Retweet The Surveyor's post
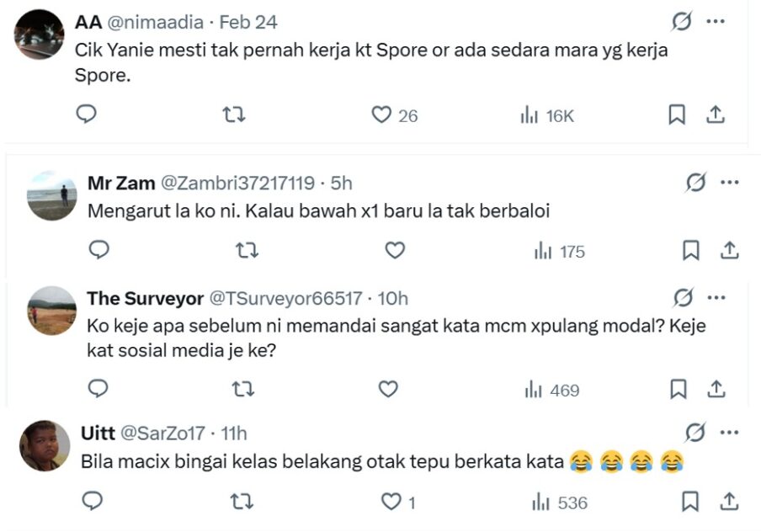761x532 pixels. coord(246,388)
